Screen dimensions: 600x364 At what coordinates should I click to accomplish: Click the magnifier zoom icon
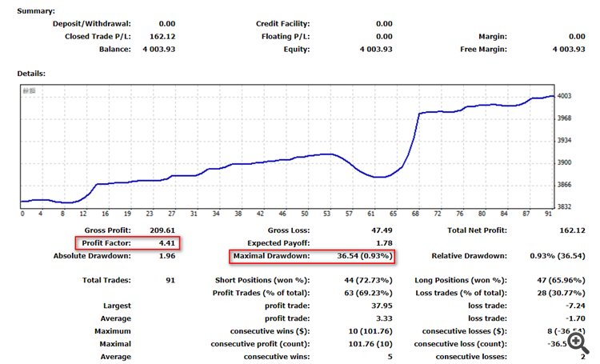click(578, 343)
